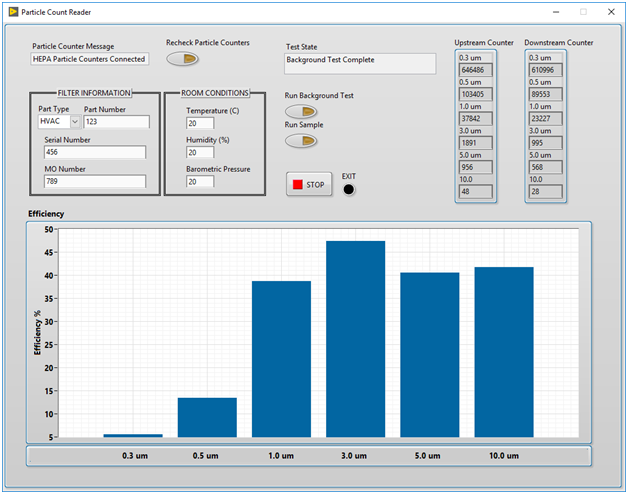Select Downstream 3.0 um value 995
628x494 pixels.
(x=545, y=143)
